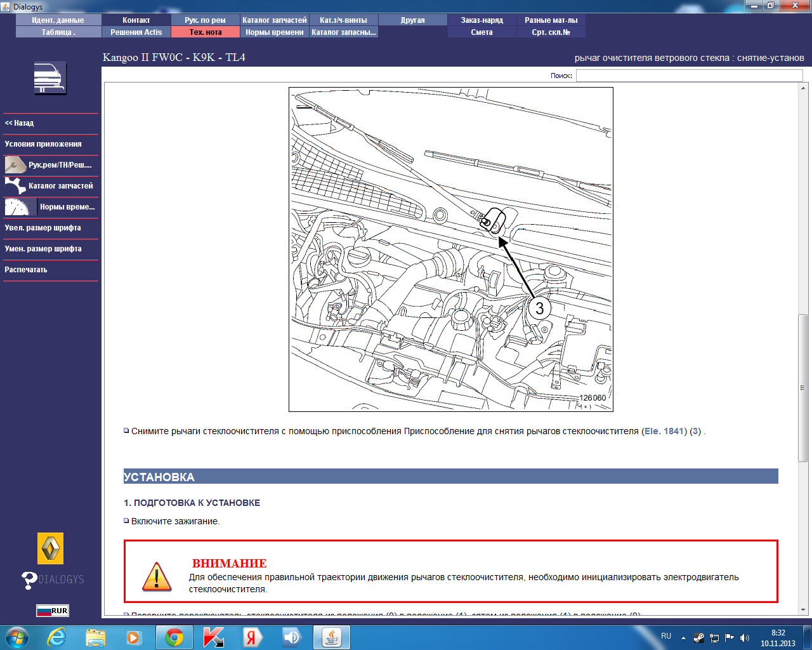Click the Steam icon in the system tray
Viewport: 812px width, 650px height.
698,638
